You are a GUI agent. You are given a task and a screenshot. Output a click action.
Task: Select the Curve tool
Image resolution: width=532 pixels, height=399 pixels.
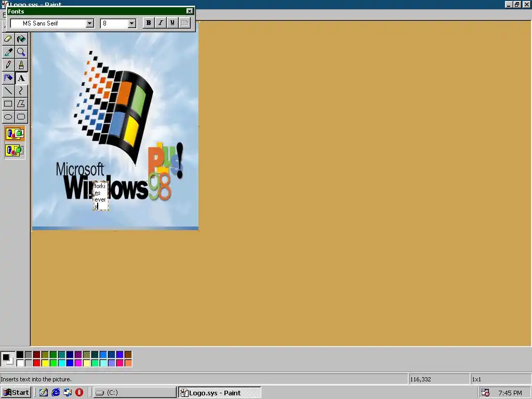[21, 91]
